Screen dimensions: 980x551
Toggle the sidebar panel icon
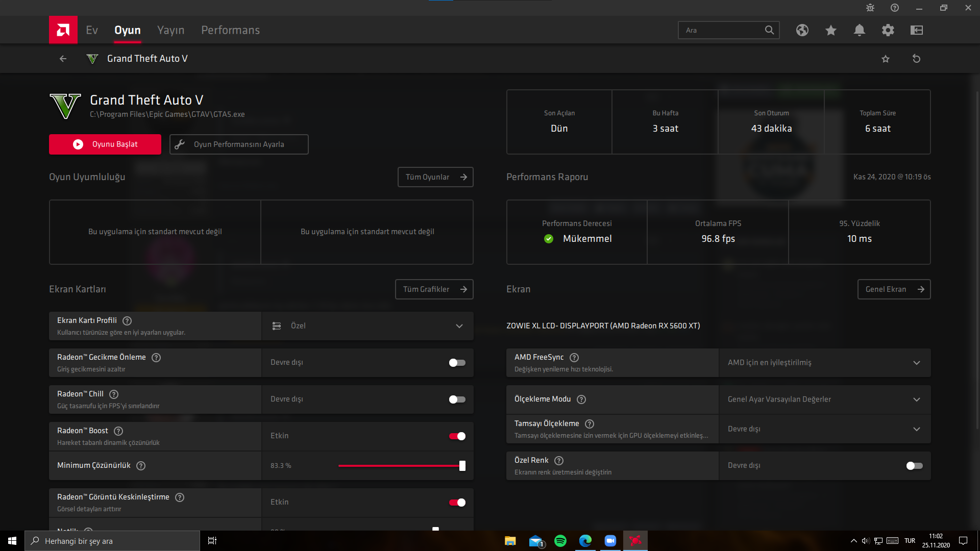[x=917, y=30]
